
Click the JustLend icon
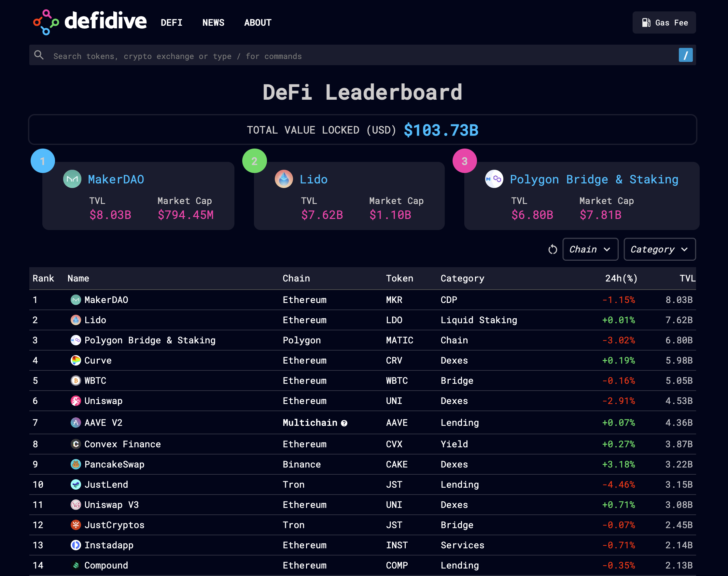click(x=76, y=484)
